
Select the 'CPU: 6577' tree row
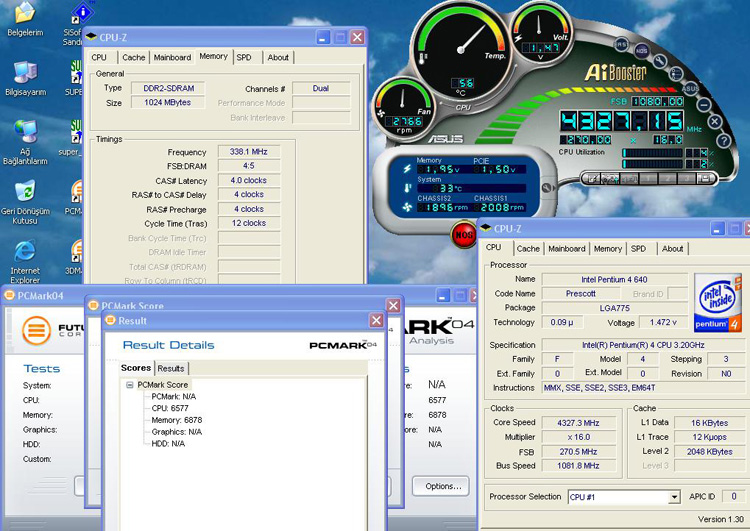click(170, 408)
